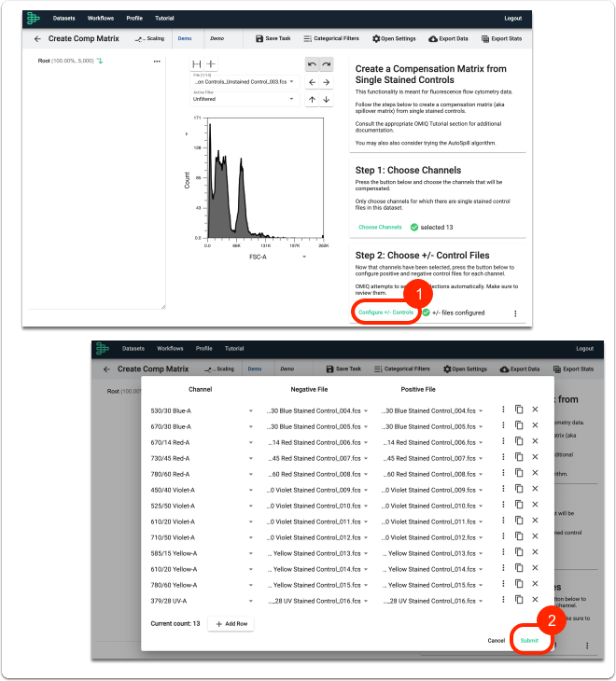Click Export Stats in the upper window
Viewport: 616px width, 681px height.
502,38
